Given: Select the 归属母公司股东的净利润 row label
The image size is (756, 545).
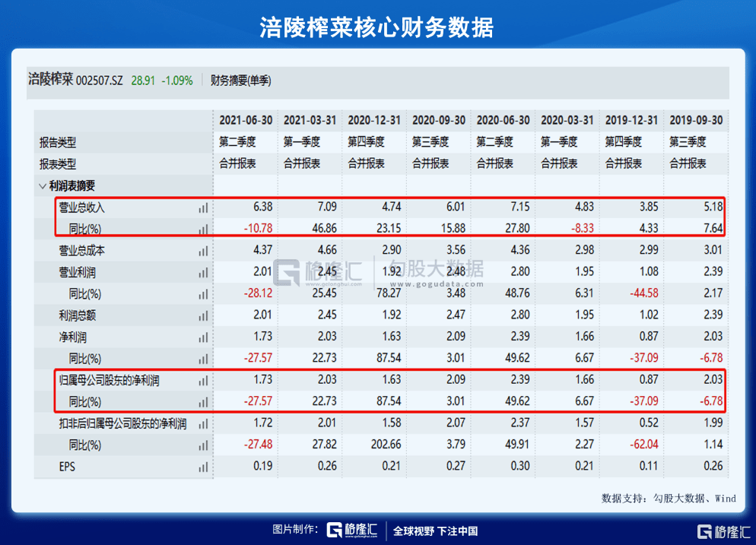Looking at the screenshot, I should [109, 380].
